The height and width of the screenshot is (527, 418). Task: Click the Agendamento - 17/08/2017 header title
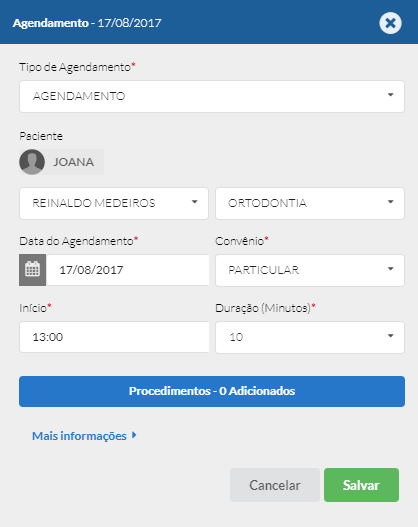click(x=87, y=23)
